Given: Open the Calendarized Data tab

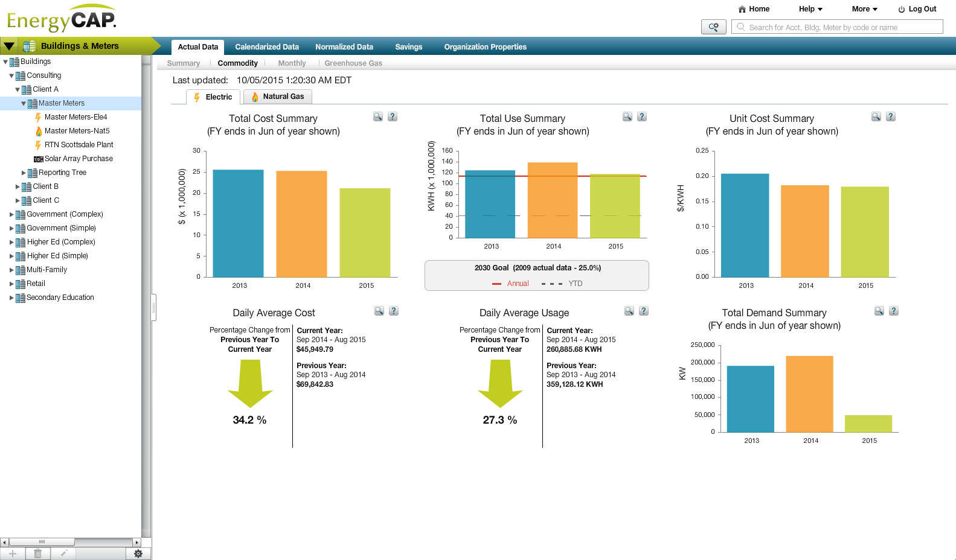Looking at the screenshot, I should [x=266, y=47].
